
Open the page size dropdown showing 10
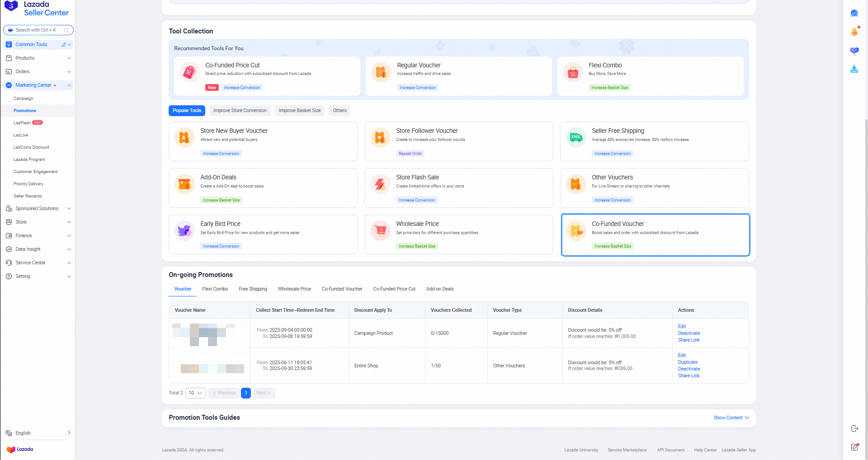click(x=195, y=393)
